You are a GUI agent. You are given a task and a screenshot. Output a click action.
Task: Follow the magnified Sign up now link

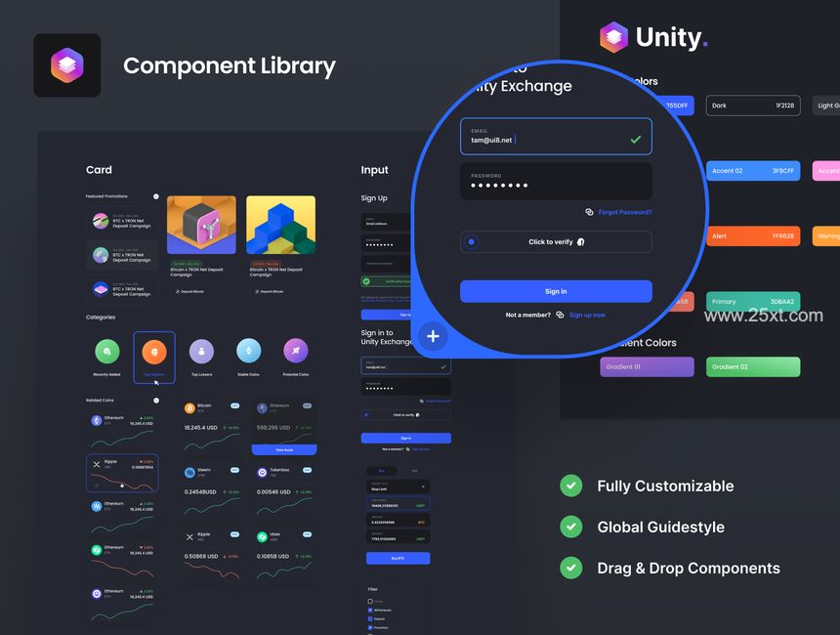587,316
